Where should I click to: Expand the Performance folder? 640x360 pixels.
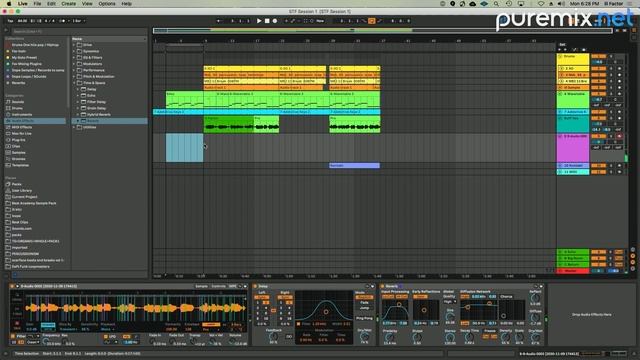[74, 70]
